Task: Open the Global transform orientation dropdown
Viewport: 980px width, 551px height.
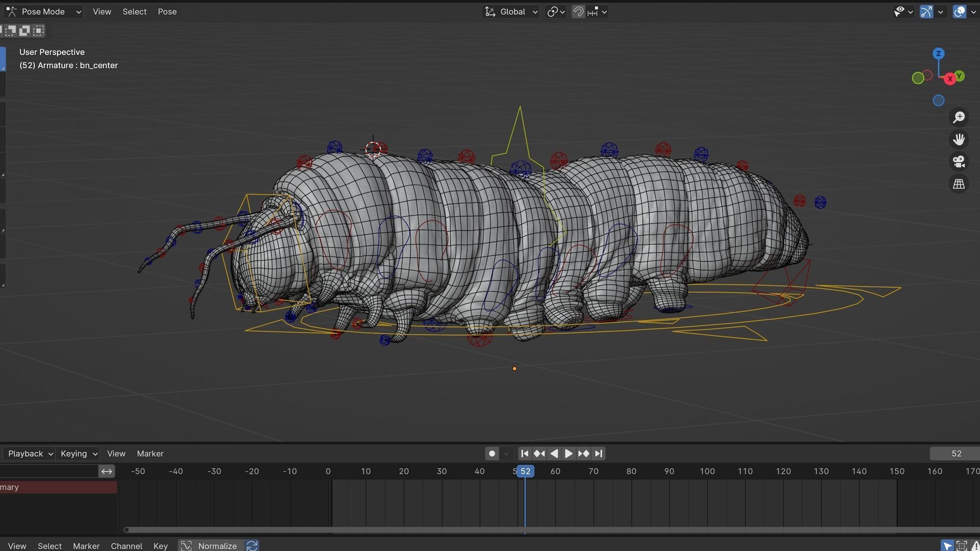Action: coord(510,11)
